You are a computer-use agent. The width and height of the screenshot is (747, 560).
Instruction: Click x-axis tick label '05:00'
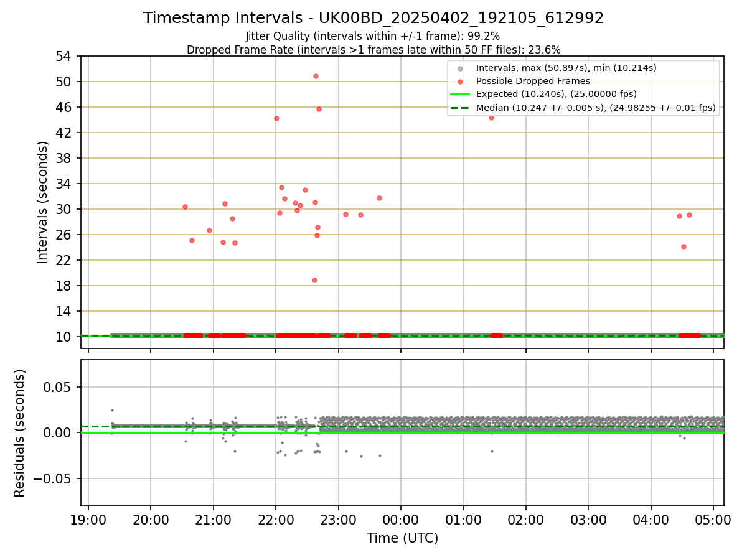pos(713,519)
